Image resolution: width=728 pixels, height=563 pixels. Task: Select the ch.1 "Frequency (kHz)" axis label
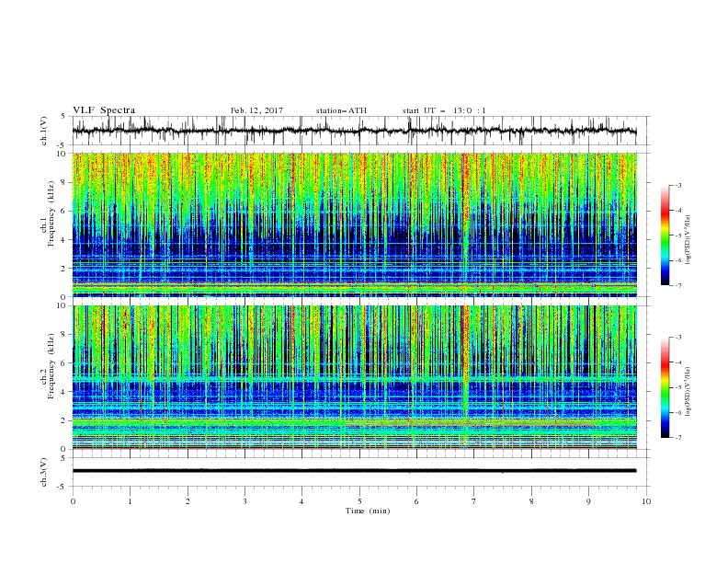tap(51, 213)
